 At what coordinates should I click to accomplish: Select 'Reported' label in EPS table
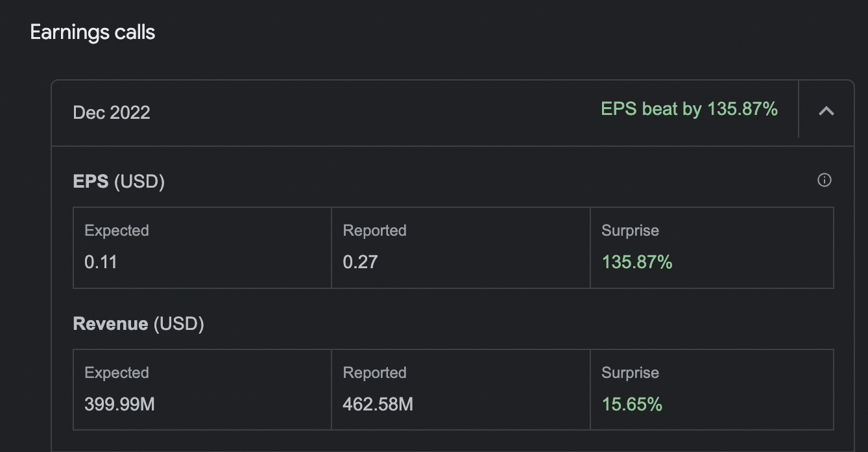click(374, 231)
